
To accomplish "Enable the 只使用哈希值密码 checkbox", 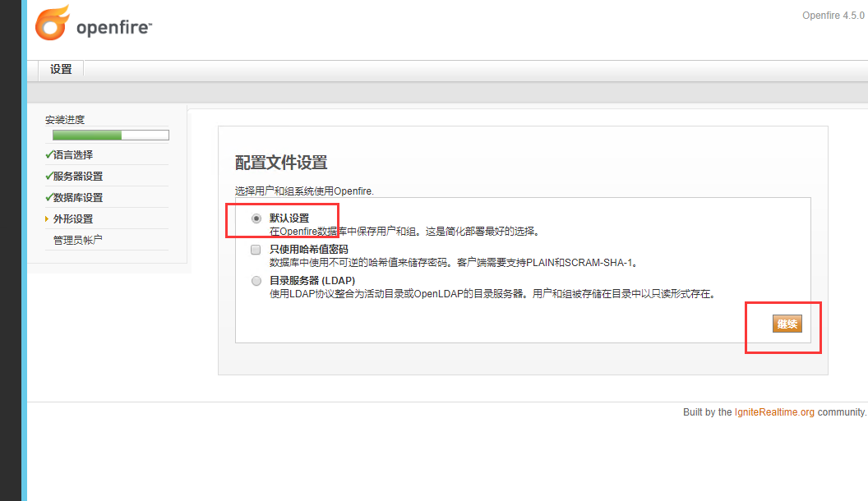I will click(256, 249).
